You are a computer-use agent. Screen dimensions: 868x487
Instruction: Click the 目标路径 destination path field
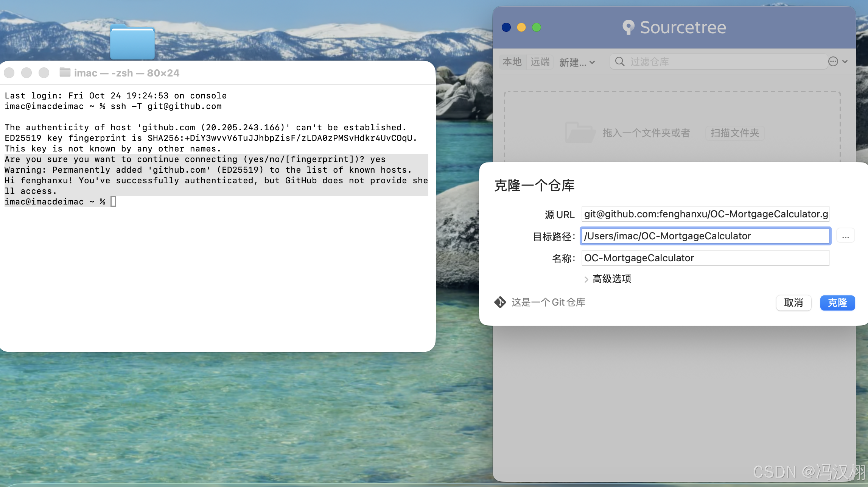705,236
